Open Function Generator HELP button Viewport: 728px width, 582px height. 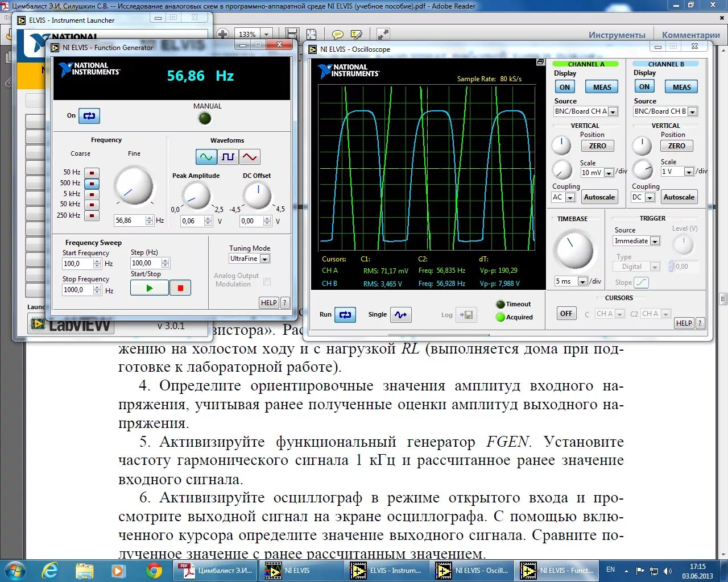pos(269,303)
